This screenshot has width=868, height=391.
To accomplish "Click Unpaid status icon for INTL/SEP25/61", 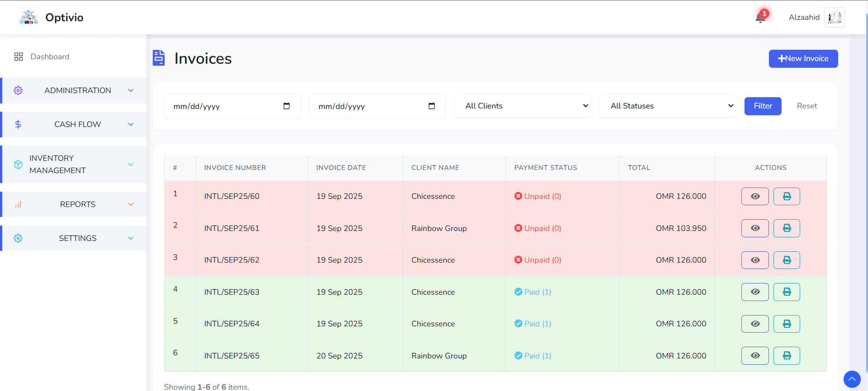I will tap(518, 228).
